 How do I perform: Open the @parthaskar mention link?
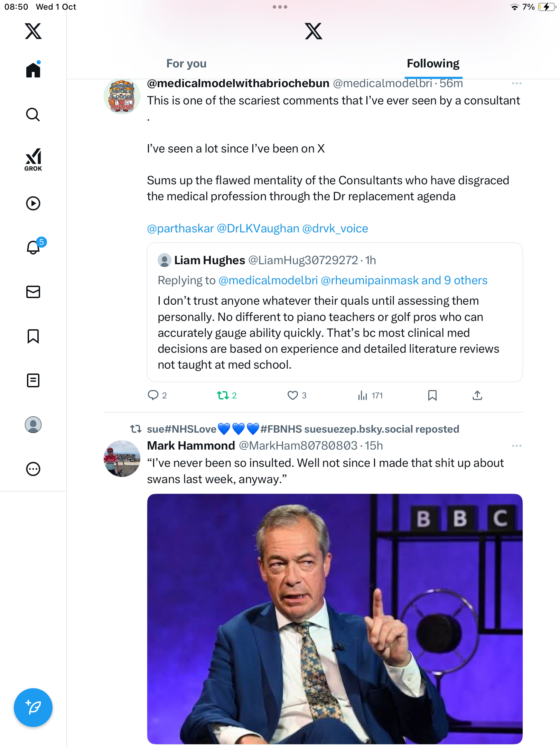180,229
